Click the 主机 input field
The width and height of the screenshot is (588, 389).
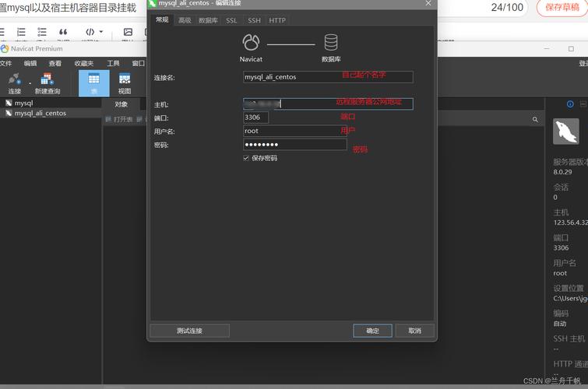[x=328, y=103]
